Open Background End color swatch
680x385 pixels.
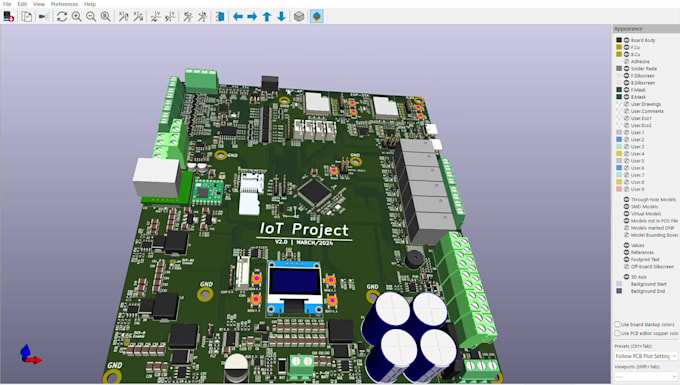619,291
